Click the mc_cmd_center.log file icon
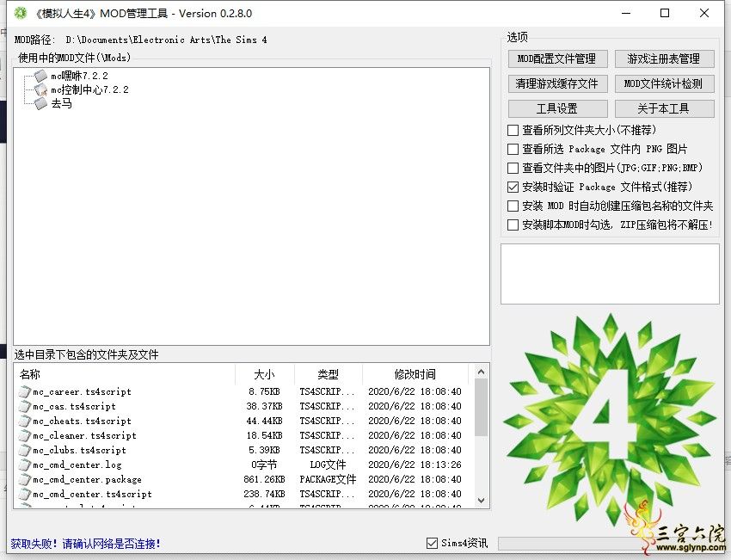Image resolution: width=731 pixels, height=560 pixels. [25, 465]
